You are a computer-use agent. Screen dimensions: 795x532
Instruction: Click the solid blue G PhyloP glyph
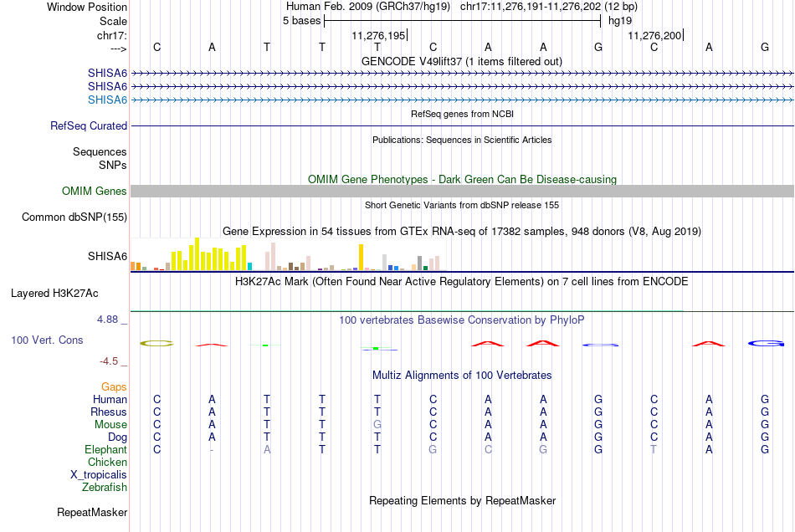click(x=766, y=344)
